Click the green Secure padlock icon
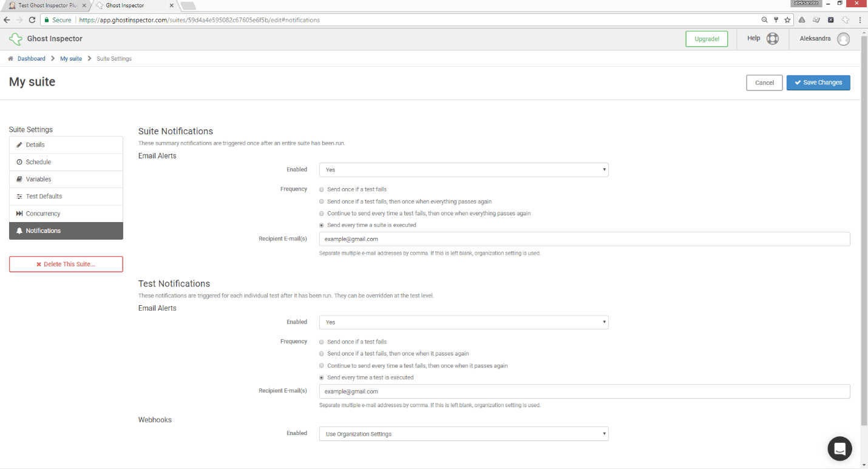Viewport: 868px width, 469px height. tap(46, 20)
